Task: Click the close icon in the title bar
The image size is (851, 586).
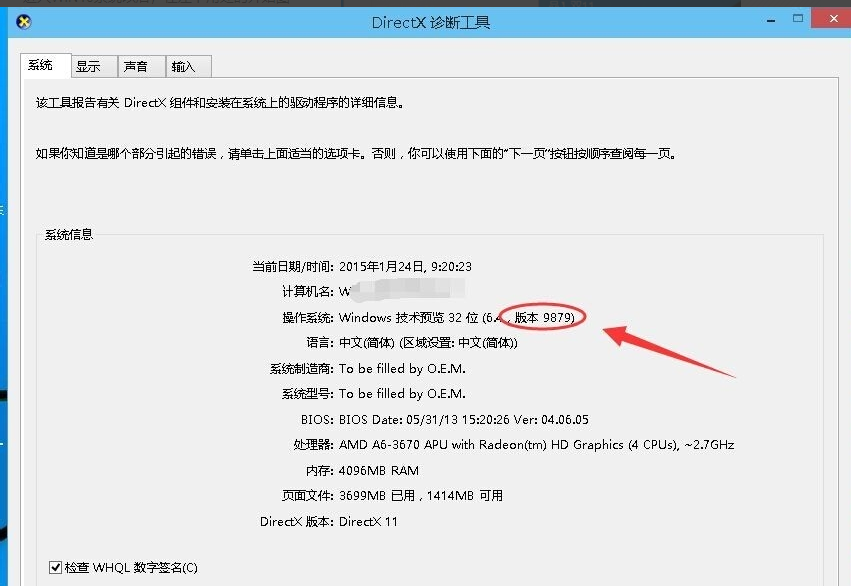Action: [x=833, y=17]
